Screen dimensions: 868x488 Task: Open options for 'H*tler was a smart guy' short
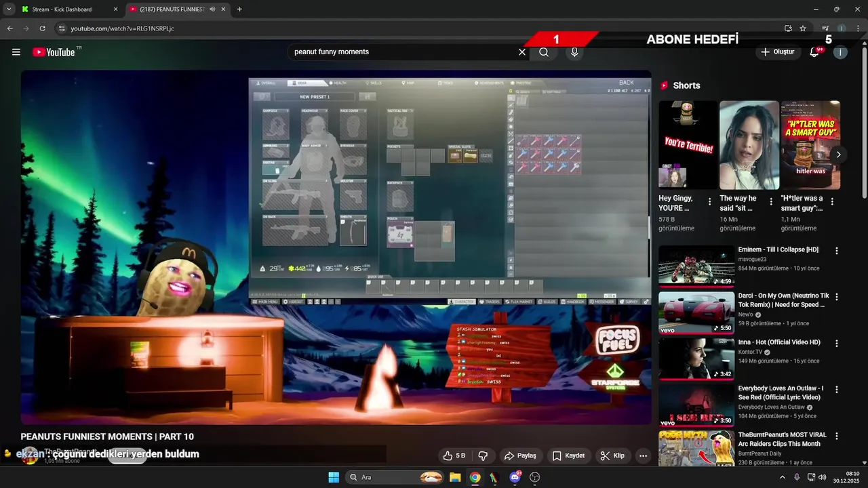tap(832, 202)
